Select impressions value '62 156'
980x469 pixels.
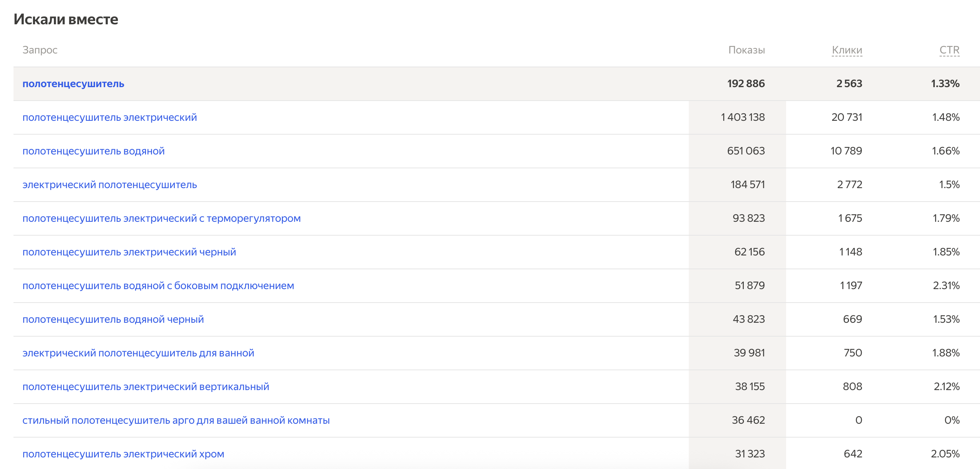pyautogui.click(x=749, y=252)
